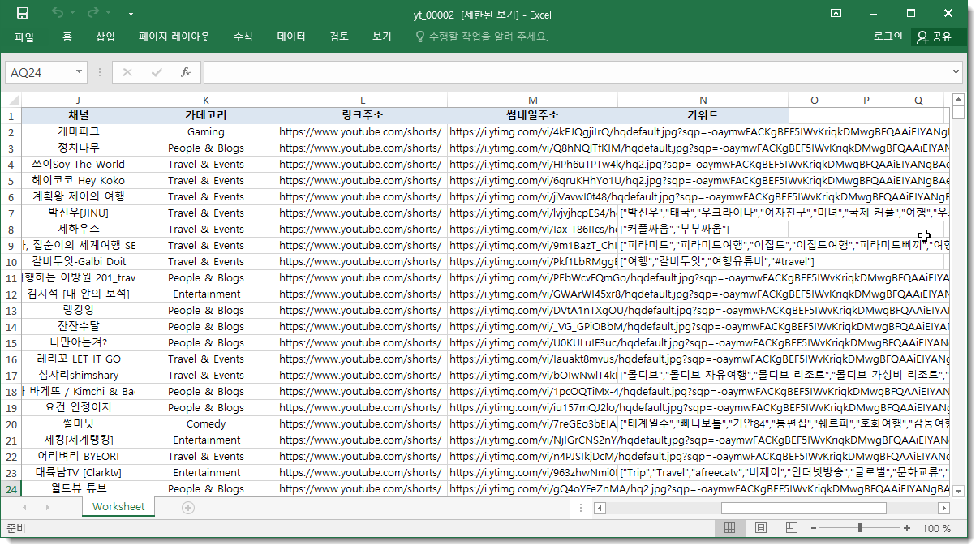The width and height of the screenshot is (980, 550).
Task: Select column P header
Action: 866,100
